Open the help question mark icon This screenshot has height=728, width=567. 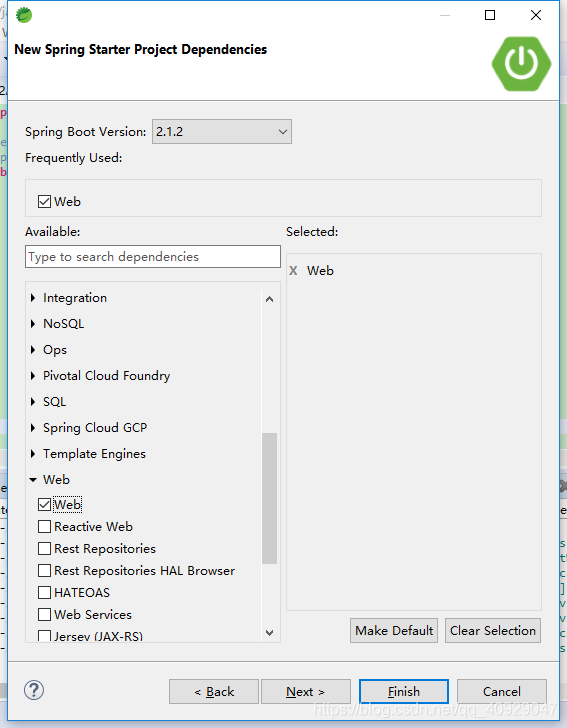pos(34,690)
